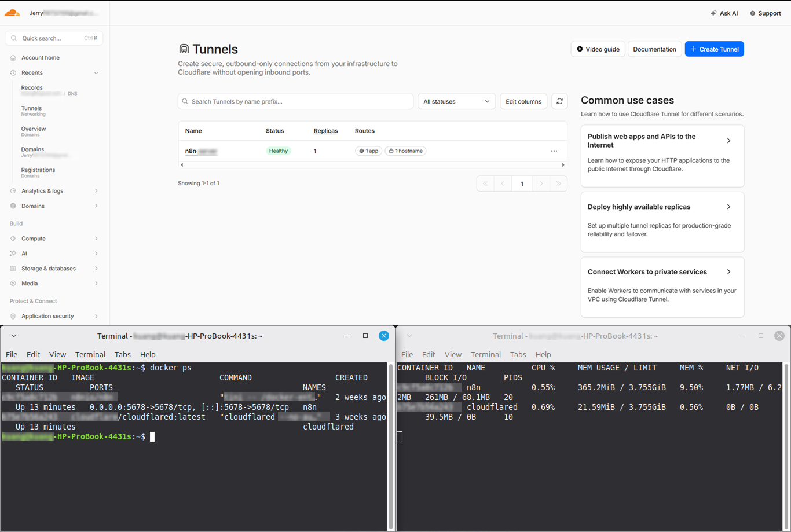Click the 'Showing 1-1 of 1' text
This screenshot has width=791, height=532.
(199, 184)
